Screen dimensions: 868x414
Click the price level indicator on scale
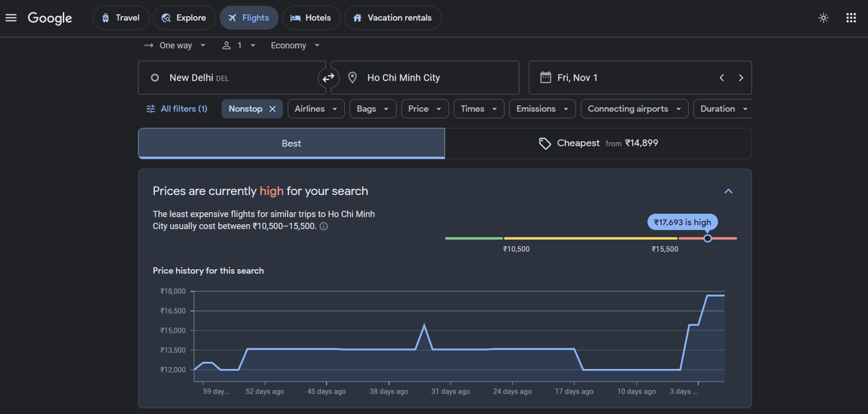pos(707,238)
